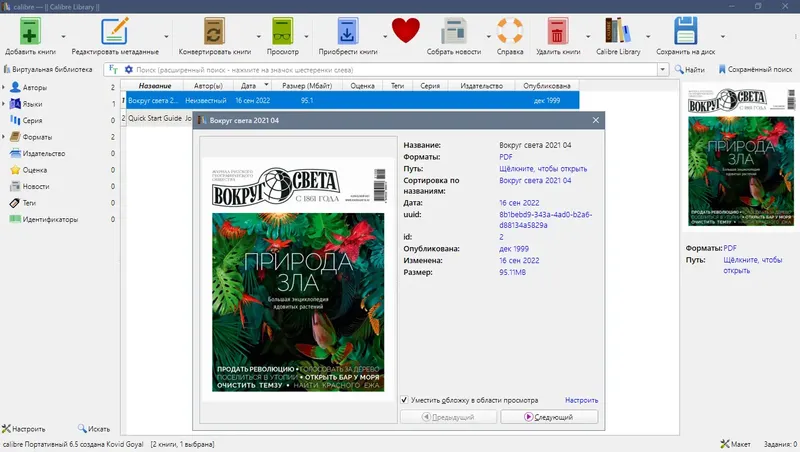Click Искать button at bottom left
This screenshot has width=800, height=452.
click(94, 429)
